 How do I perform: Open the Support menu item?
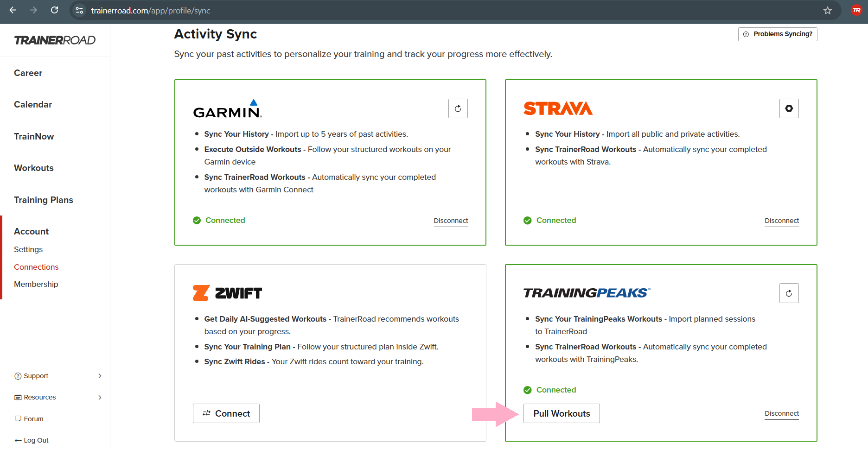click(36, 376)
